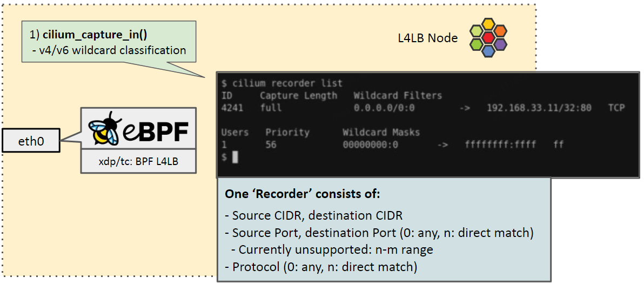644x283 pixels.
Task: Select recorder ID 4241 in terminal
Action: coord(232,108)
